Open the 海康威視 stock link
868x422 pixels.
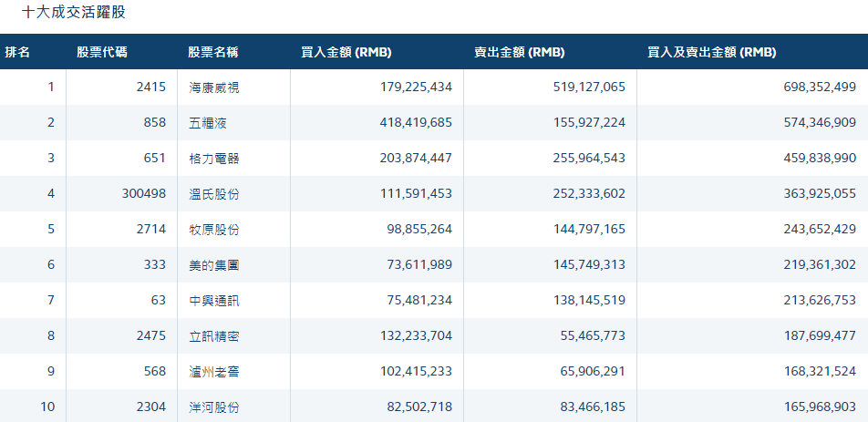pyautogui.click(x=213, y=87)
